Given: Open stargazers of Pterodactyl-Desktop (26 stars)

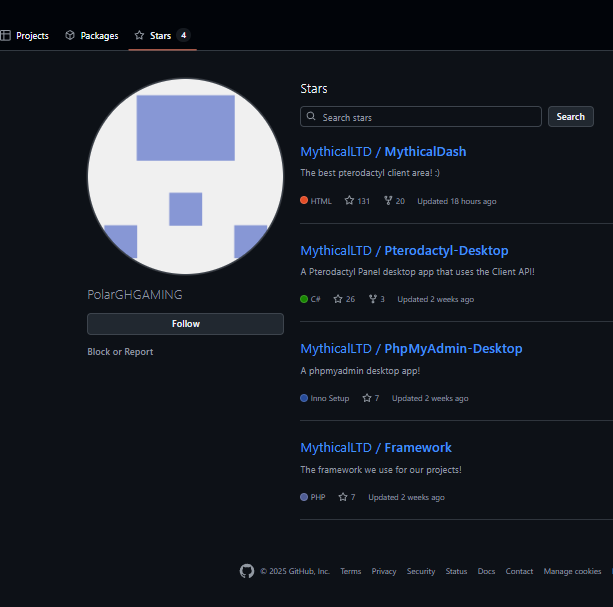Looking at the screenshot, I should (344, 299).
